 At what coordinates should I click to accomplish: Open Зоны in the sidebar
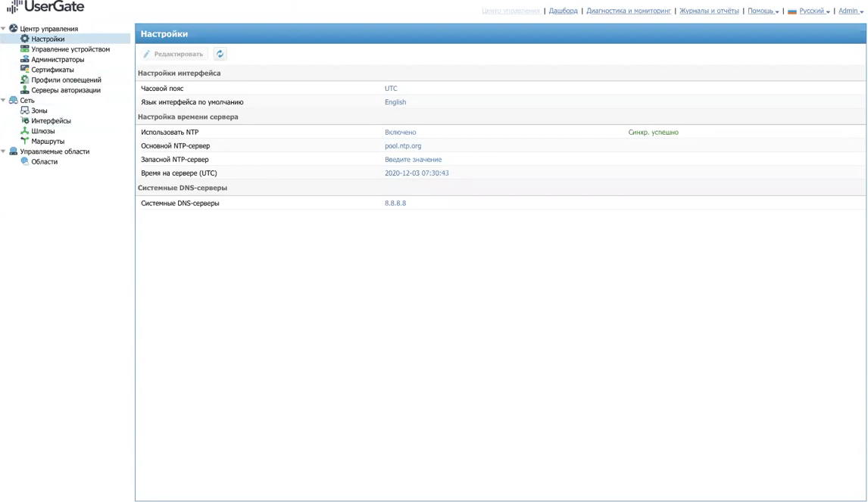39,111
